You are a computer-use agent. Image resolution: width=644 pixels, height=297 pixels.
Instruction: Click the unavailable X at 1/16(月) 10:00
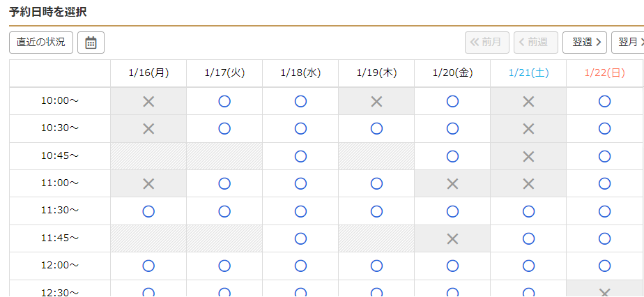tap(148, 101)
